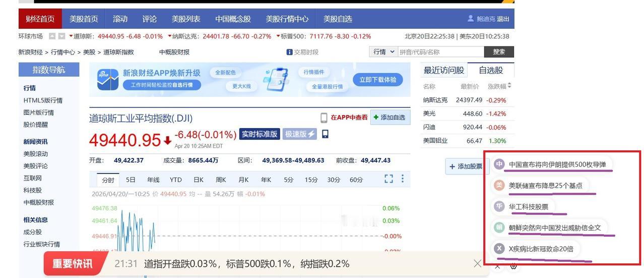Screen dimensions: 644x278
Task: Click the user avatar icon beside 鲍迪克
Action: point(471,19)
